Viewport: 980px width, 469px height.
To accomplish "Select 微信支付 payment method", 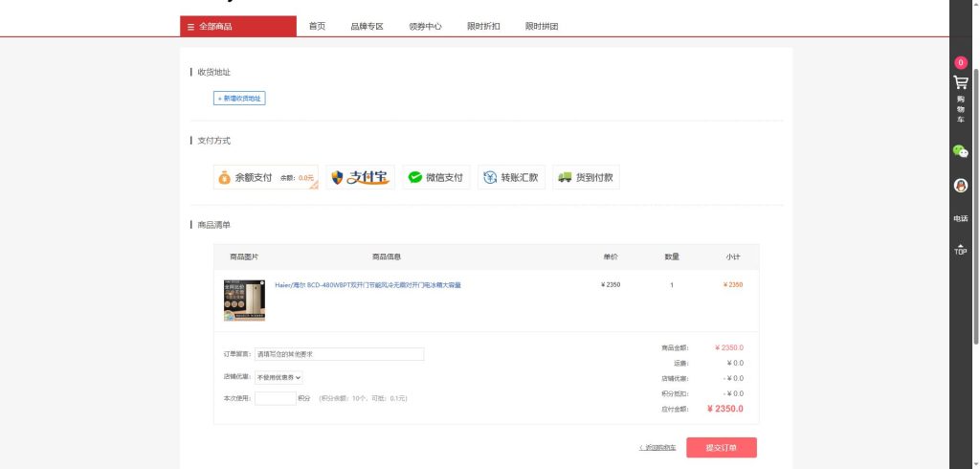I will [436, 178].
